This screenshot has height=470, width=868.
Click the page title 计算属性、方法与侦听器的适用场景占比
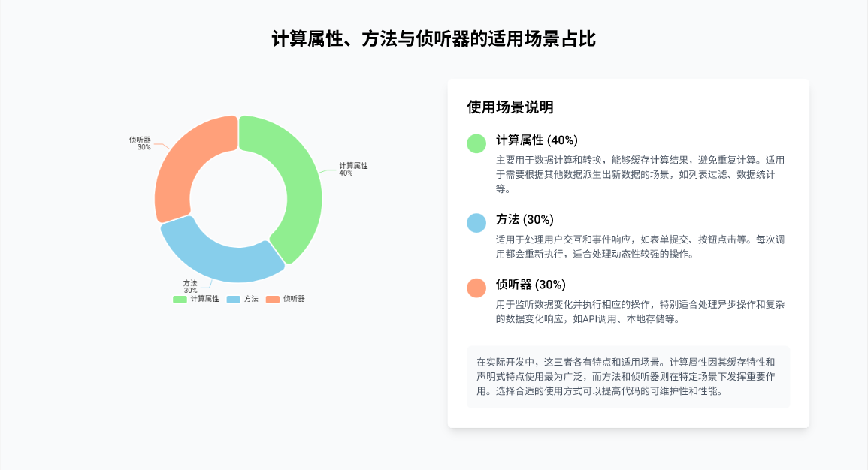(x=434, y=39)
